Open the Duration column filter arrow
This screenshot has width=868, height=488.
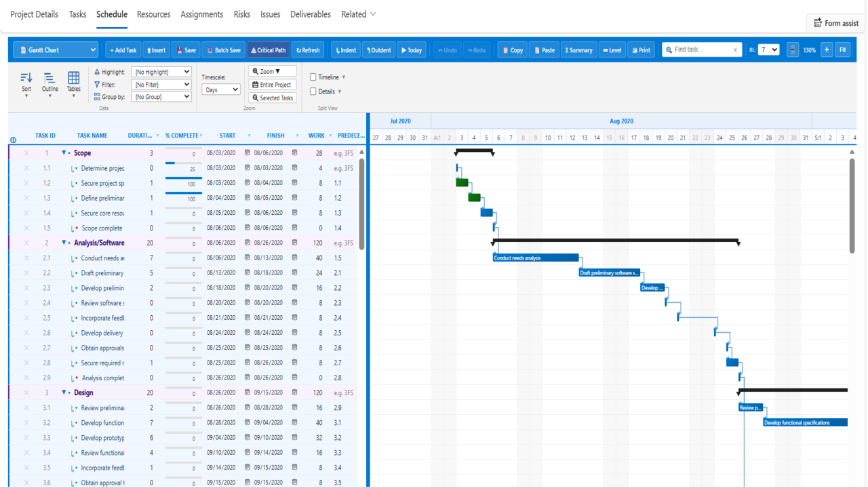pos(158,136)
